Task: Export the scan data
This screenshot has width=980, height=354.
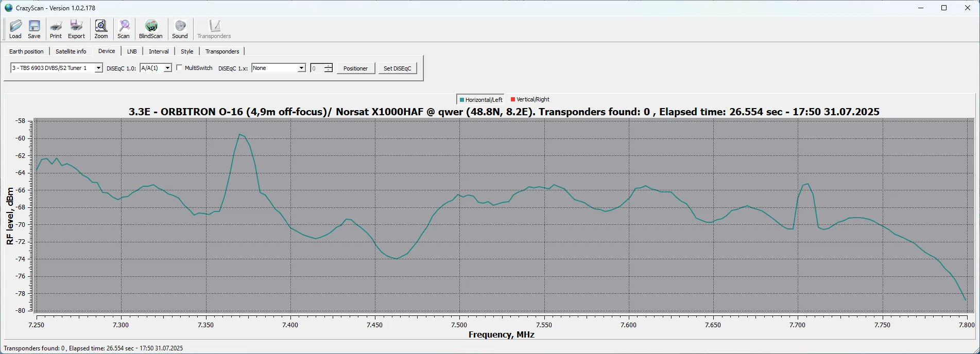Action: [x=76, y=29]
